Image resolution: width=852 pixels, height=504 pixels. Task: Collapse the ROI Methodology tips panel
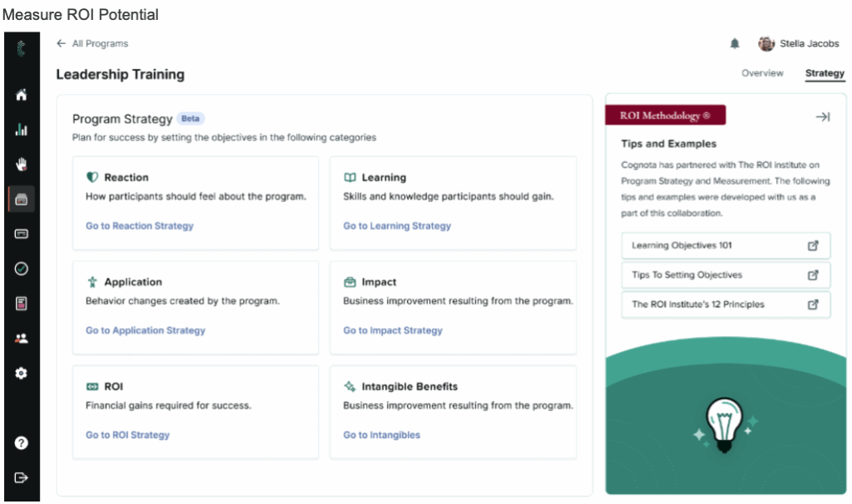pyautogui.click(x=822, y=117)
